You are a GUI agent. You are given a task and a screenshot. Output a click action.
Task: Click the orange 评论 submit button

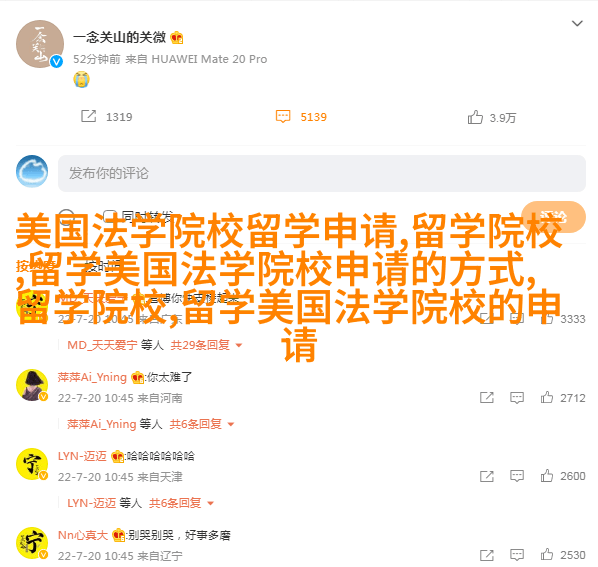(553, 217)
